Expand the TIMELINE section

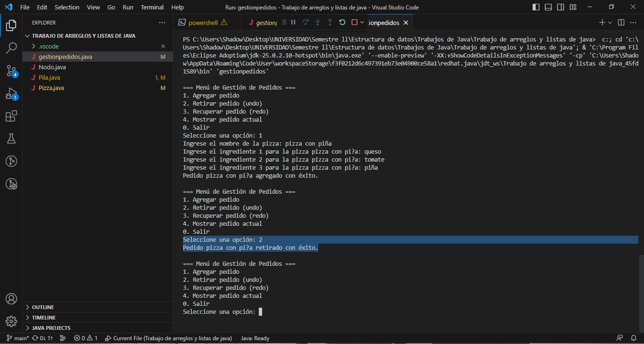tap(98, 318)
